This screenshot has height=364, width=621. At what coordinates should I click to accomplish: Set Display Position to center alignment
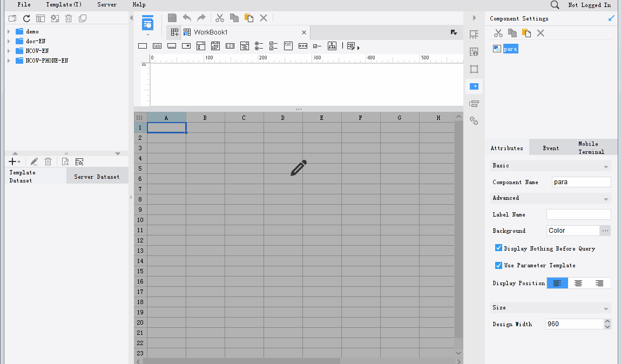coord(578,282)
